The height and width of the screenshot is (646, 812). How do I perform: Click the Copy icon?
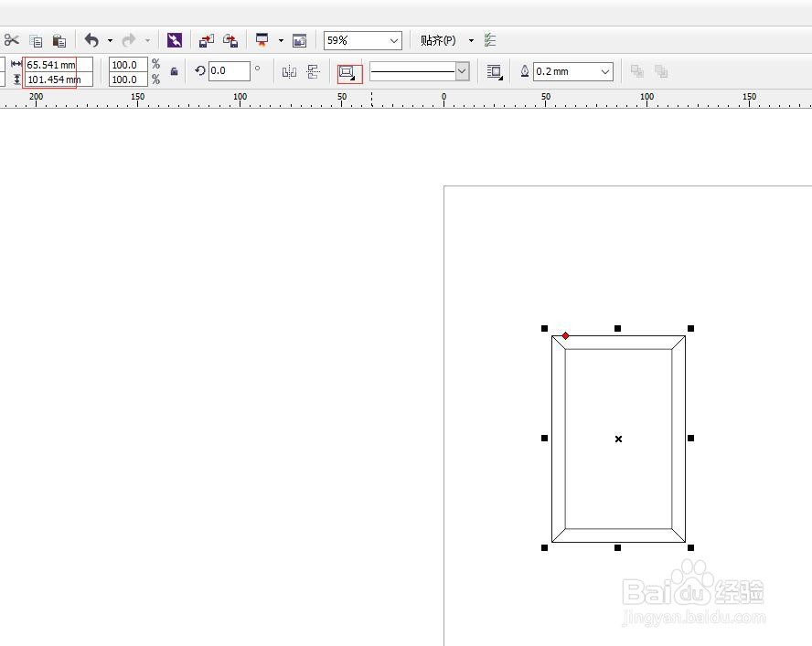tap(36, 40)
